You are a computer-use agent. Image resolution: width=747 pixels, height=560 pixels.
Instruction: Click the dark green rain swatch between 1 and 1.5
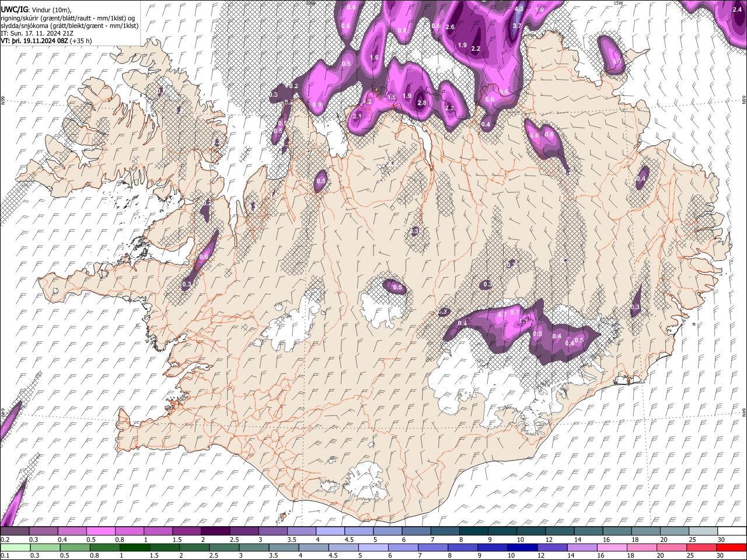click(135, 547)
